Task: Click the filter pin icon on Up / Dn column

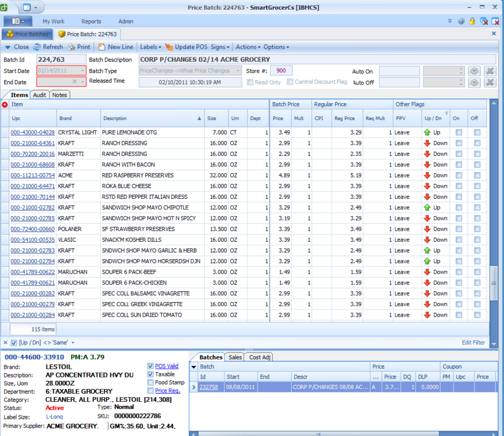Action: point(447,113)
